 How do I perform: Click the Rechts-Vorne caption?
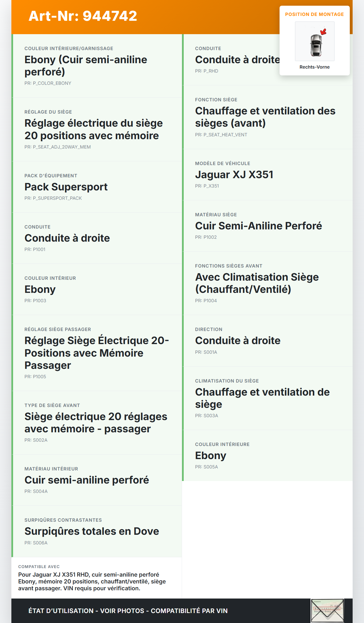(315, 67)
